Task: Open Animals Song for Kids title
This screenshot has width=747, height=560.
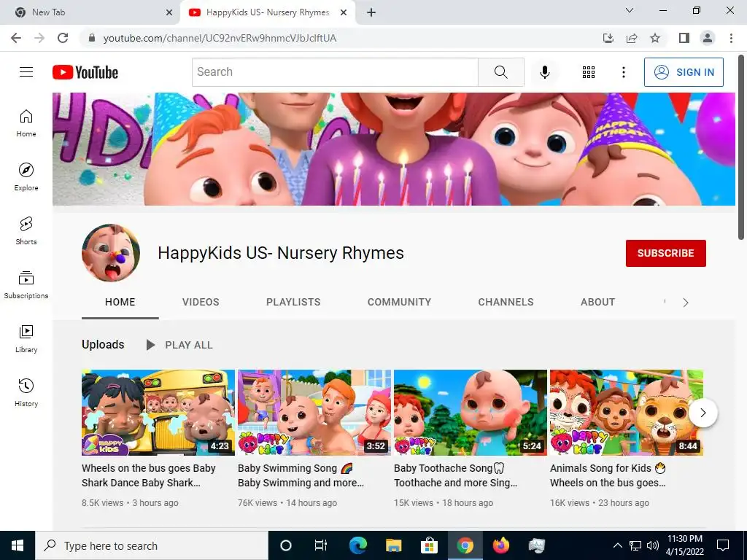Action: (608, 475)
